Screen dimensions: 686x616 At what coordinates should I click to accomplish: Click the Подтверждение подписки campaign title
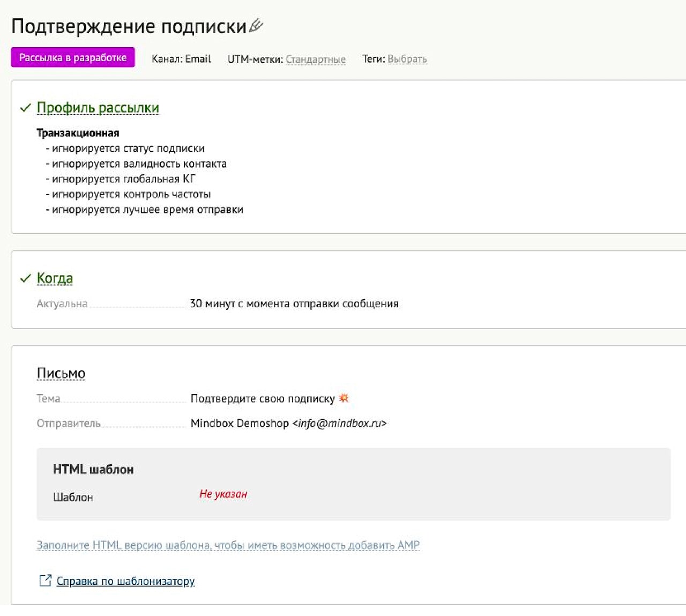tap(129, 26)
